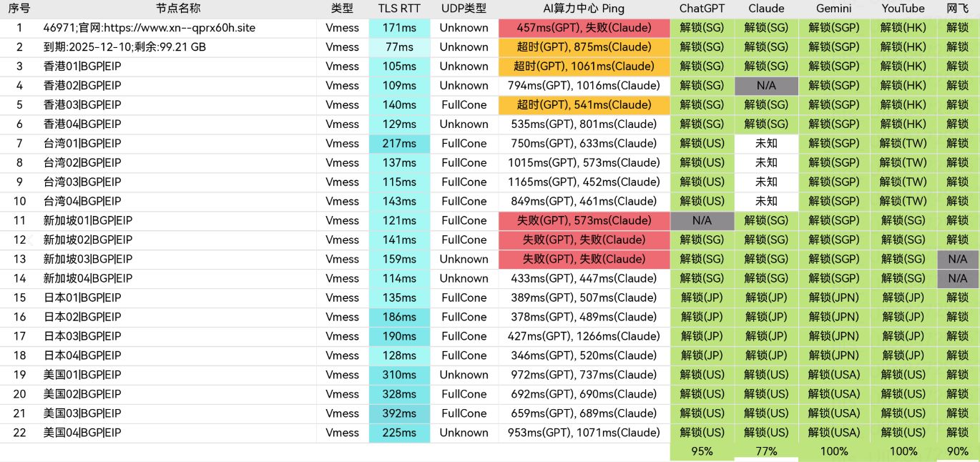Image resolution: width=980 pixels, height=462 pixels.
Task: Click the 77ms TLS RTT cell
Action: pos(399,47)
